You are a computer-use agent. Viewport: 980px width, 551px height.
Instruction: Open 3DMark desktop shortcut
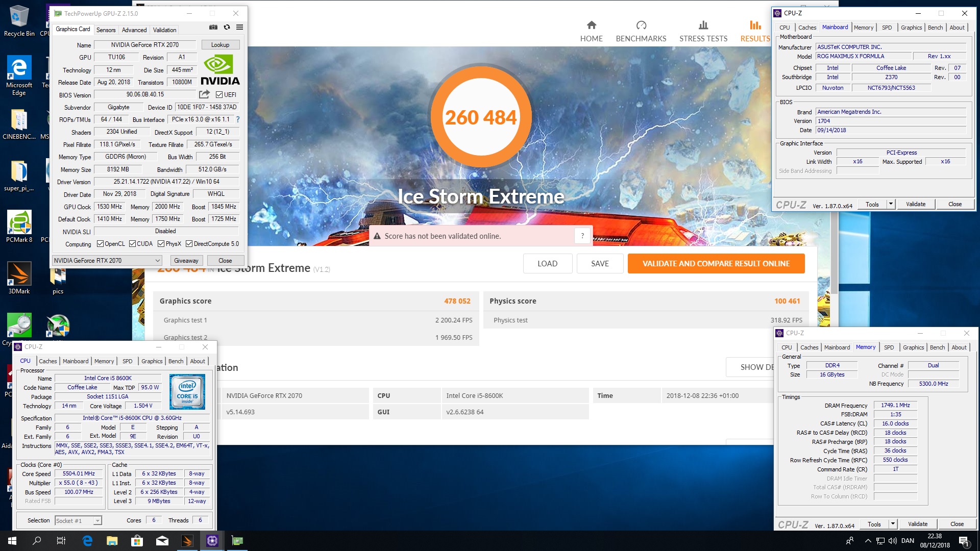click(19, 278)
